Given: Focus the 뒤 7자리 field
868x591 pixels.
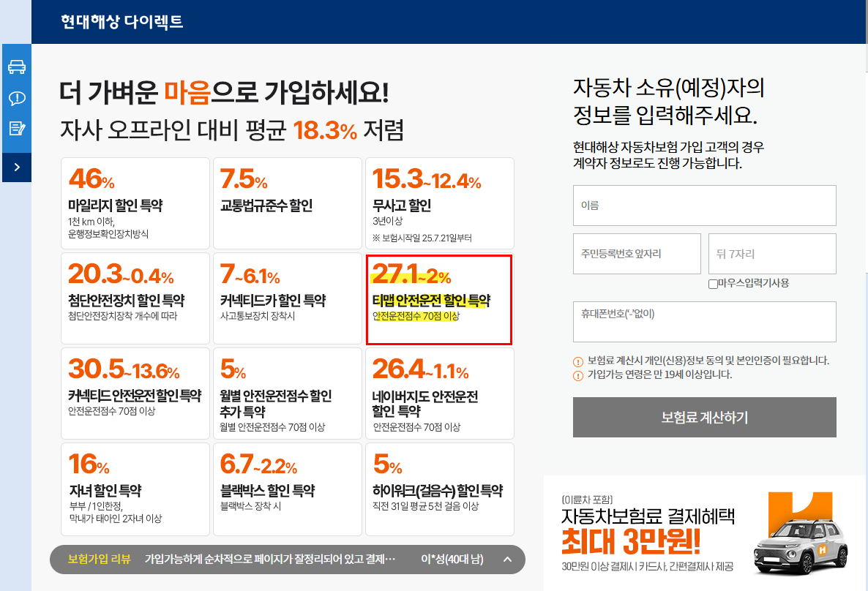Looking at the screenshot, I should pos(772,254).
